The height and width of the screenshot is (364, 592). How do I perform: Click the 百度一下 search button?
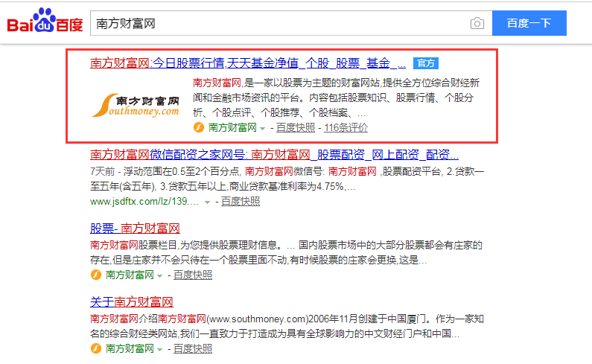click(x=529, y=23)
